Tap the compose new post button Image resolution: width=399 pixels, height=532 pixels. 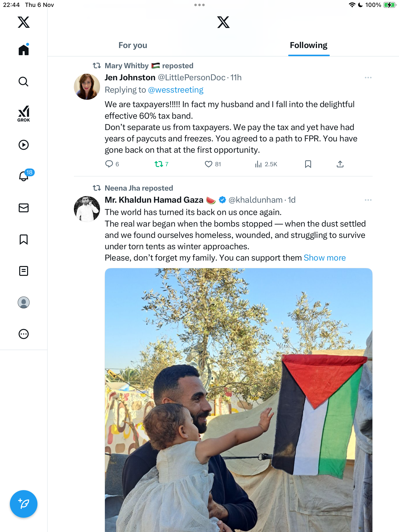point(24,504)
